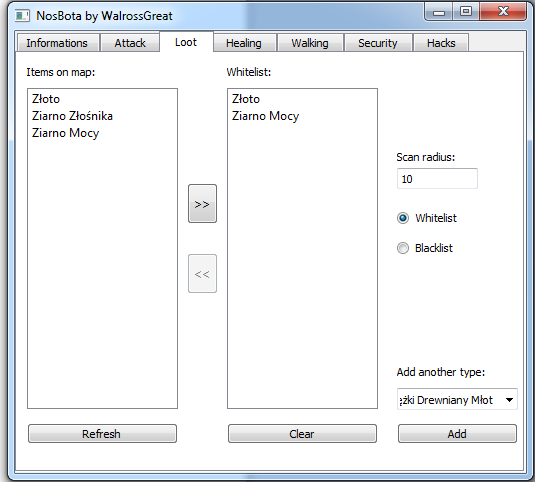Viewport: 535px width, 482px height.
Task: Maximize the NosBota window
Action: tap(466, 12)
